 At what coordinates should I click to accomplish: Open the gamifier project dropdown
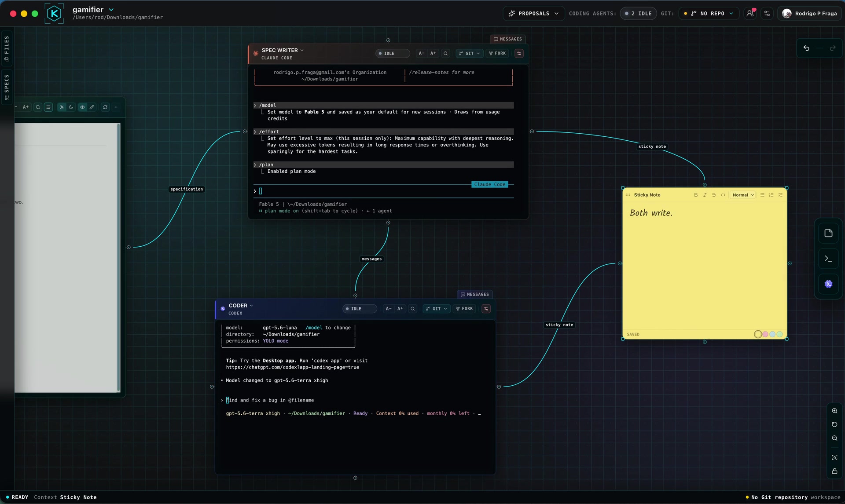tap(111, 10)
